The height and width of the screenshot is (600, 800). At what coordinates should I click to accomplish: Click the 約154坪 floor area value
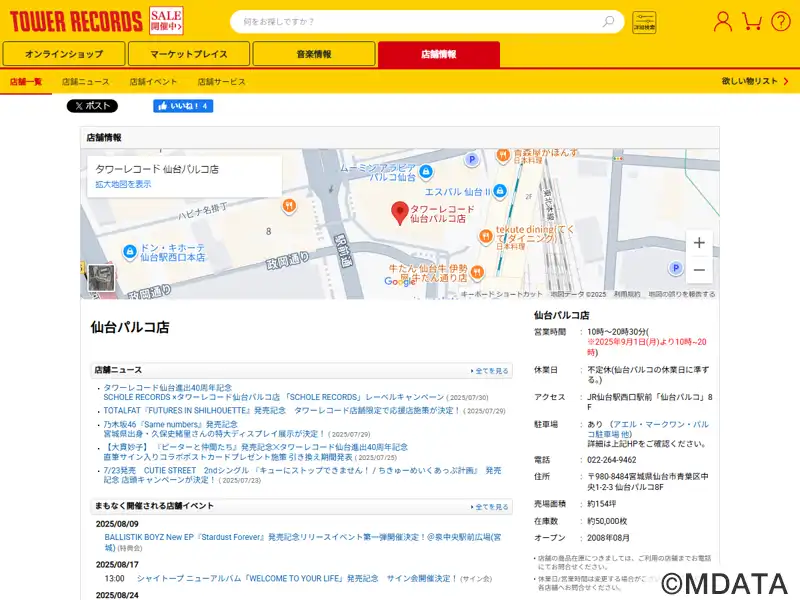[602, 504]
